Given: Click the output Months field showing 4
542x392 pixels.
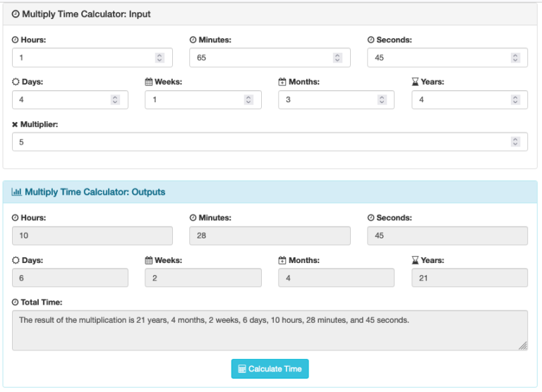Looking at the screenshot, I should point(337,278).
